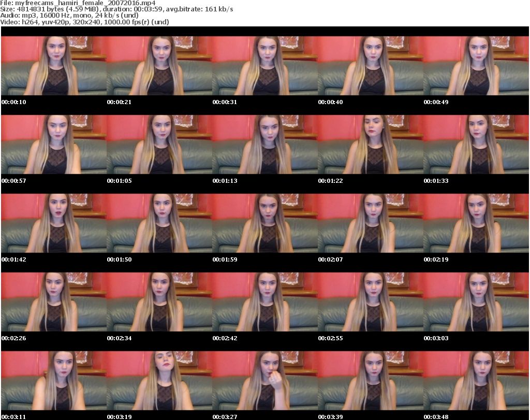Click the timestamp text 00:02:42
Image resolution: width=530 pixels, height=420 pixels.
pos(225,338)
